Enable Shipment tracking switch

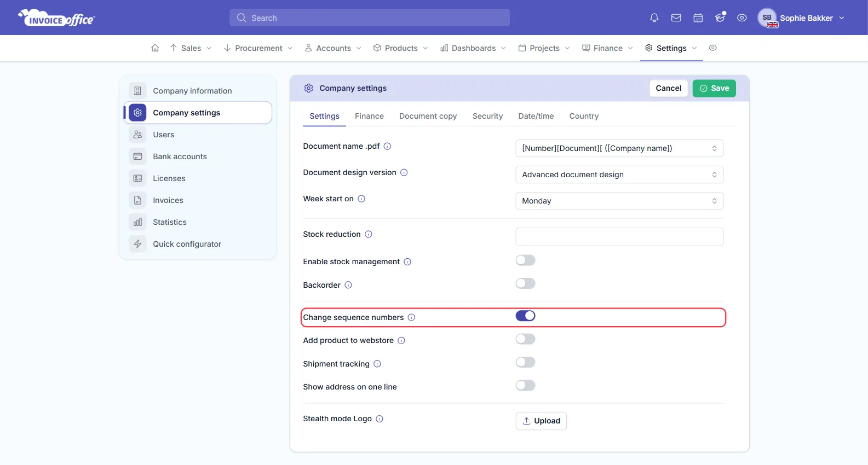click(525, 362)
